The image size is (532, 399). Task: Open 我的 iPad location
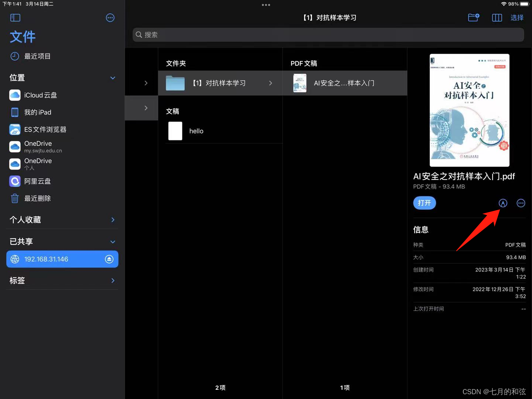[62, 112]
